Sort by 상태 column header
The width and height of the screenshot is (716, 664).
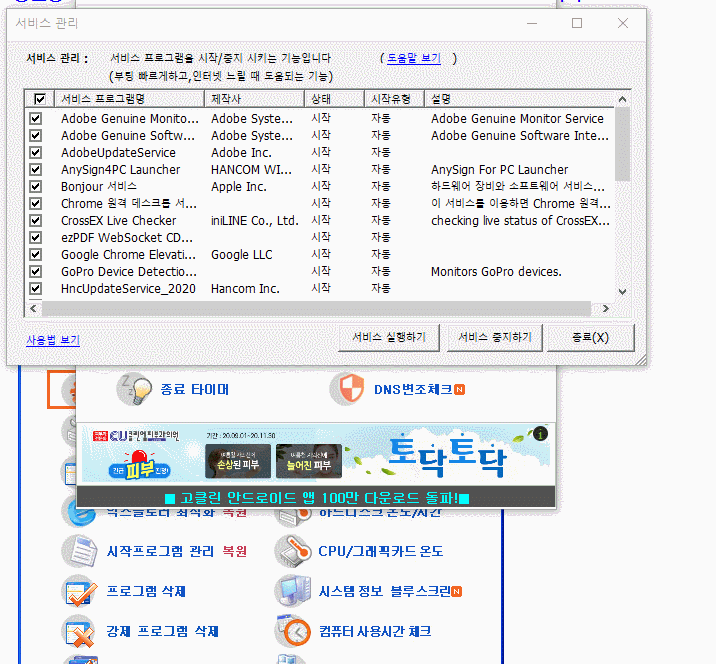click(x=334, y=99)
